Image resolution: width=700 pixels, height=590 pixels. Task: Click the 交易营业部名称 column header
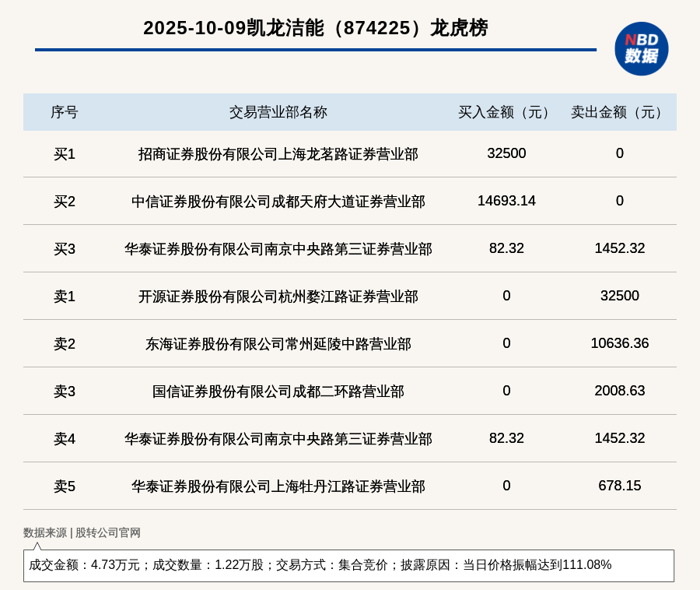click(x=278, y=112)
